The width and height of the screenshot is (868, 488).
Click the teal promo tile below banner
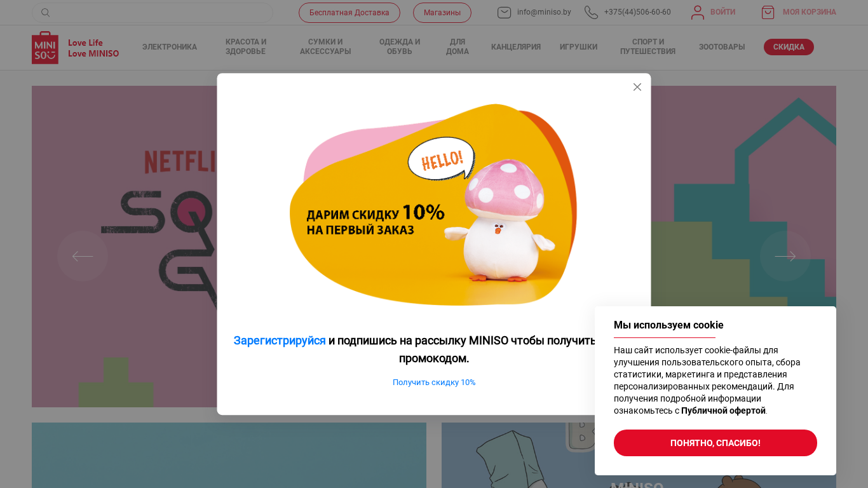click(229, 455)
